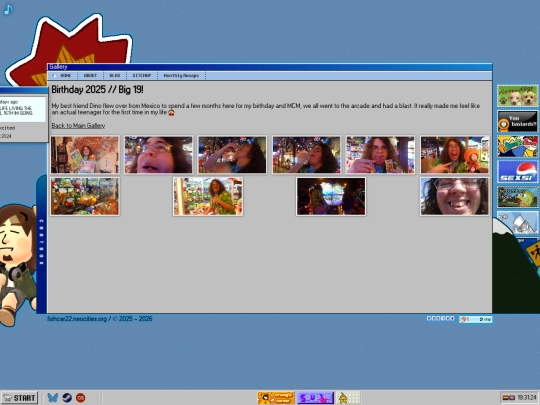The width and height of the screenshot is (540, 405).
Task: Click the Nintendogs puppies stamp
Action: tap(517, 96)
